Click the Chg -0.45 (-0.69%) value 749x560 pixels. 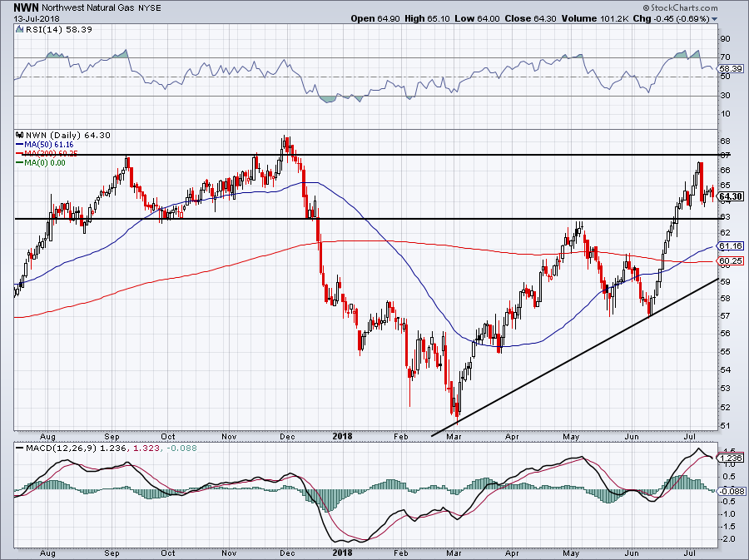coord(672,18)
